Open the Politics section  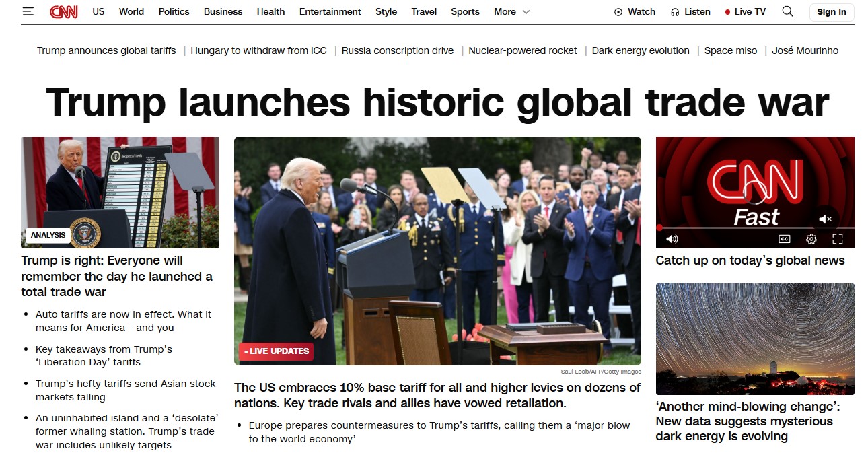point(174,11)
